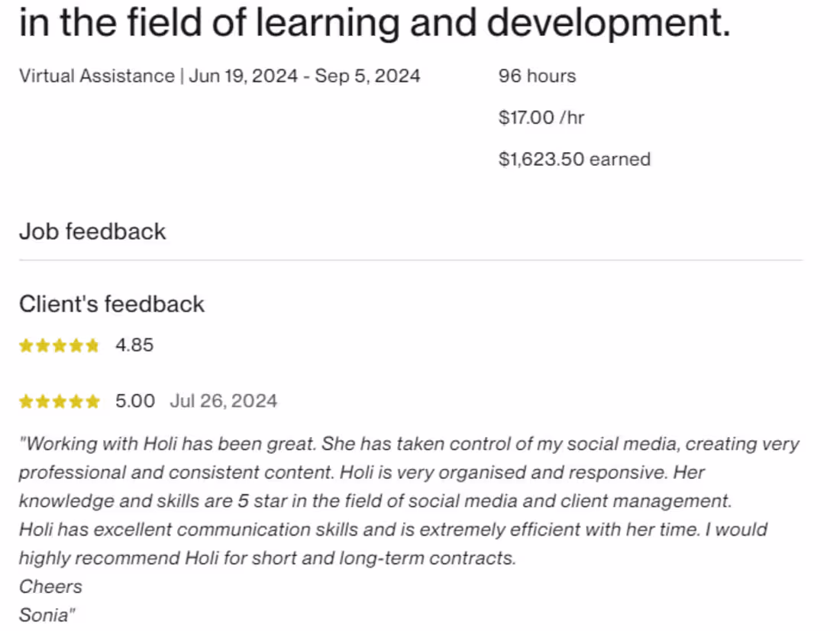The image size is (840, 631).
Task: Click the 96 hours total
Action: click(x=537, y=76)
